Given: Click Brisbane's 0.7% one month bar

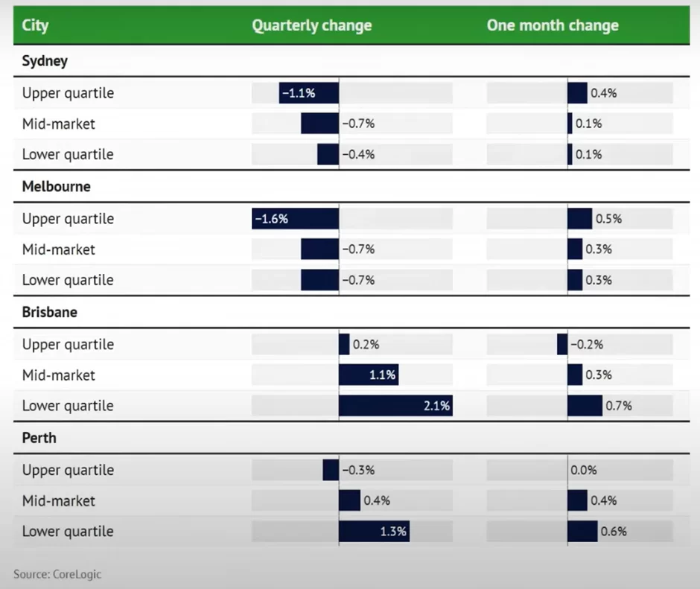Looking at the screenshot, I should [x=585, y=406].
